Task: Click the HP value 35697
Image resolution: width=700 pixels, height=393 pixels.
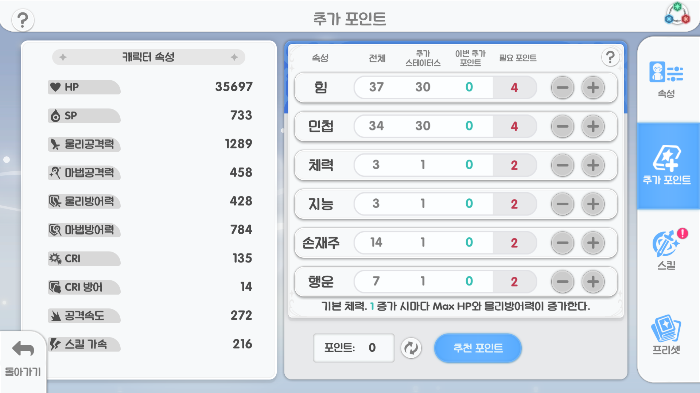Action: (234, 87)
